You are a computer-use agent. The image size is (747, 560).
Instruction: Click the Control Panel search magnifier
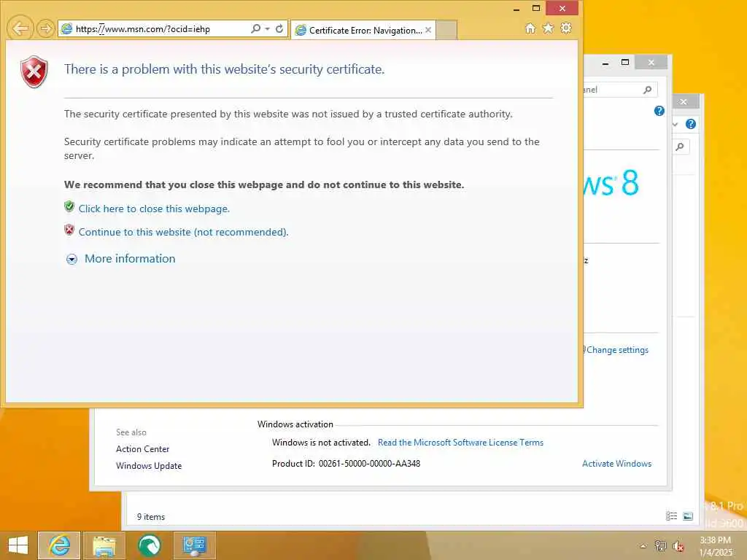click(x=648, y=90)
